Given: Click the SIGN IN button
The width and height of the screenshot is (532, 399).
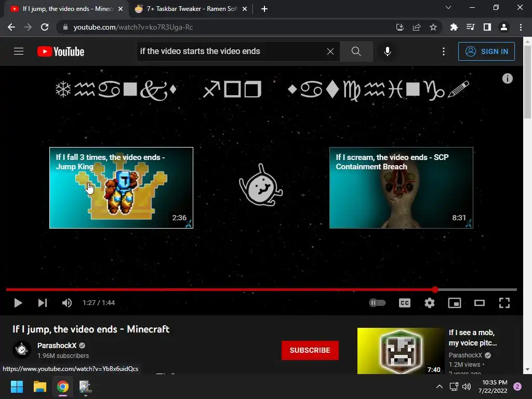Looking at the screenshot, I should [x=486, y=51].
